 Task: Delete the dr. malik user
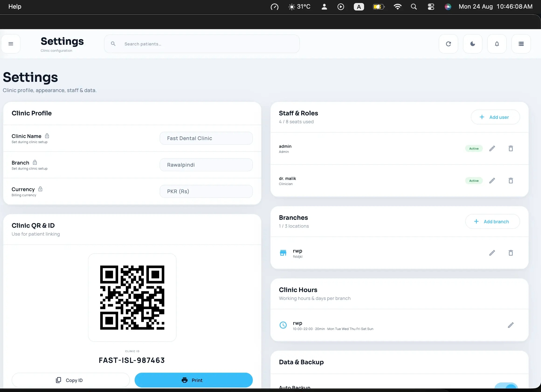(511, 181)
